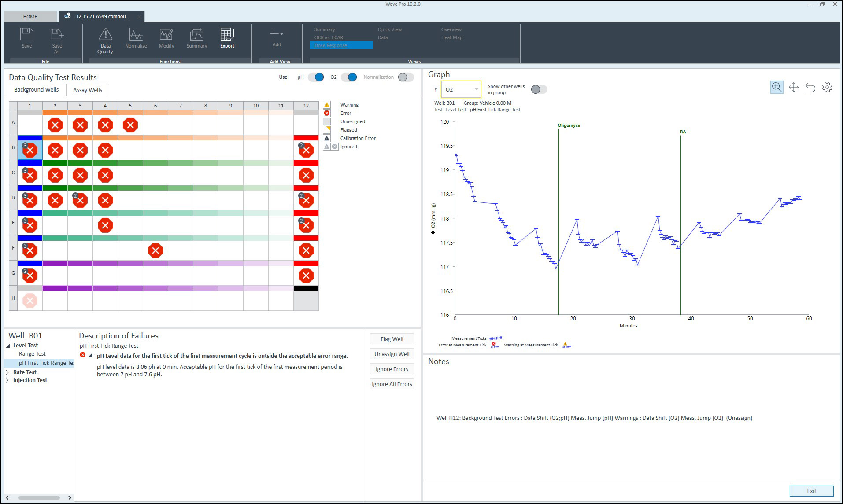Toggle the pH use switch
Screen dimensions: 843x504
tap(316, 77)
